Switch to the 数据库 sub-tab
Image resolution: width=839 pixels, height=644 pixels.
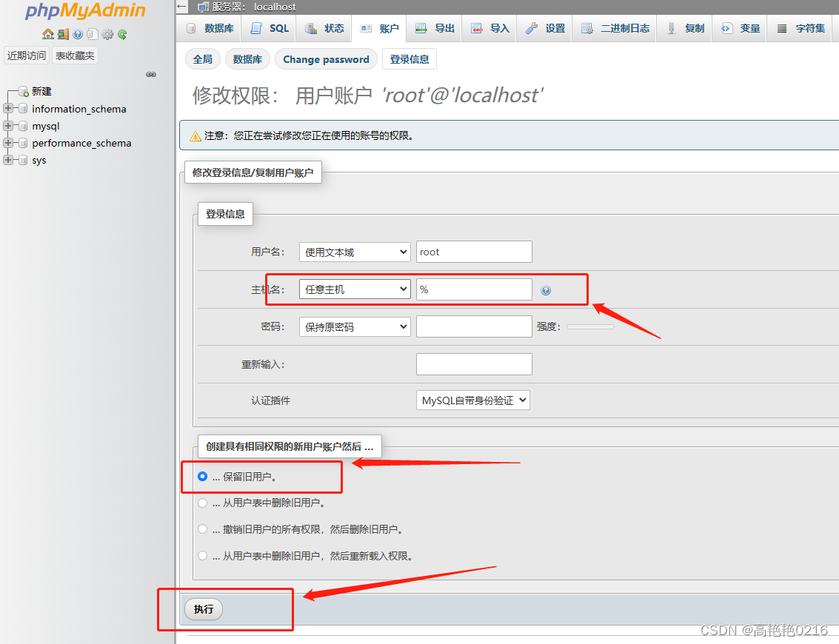[x=247, y=59]
